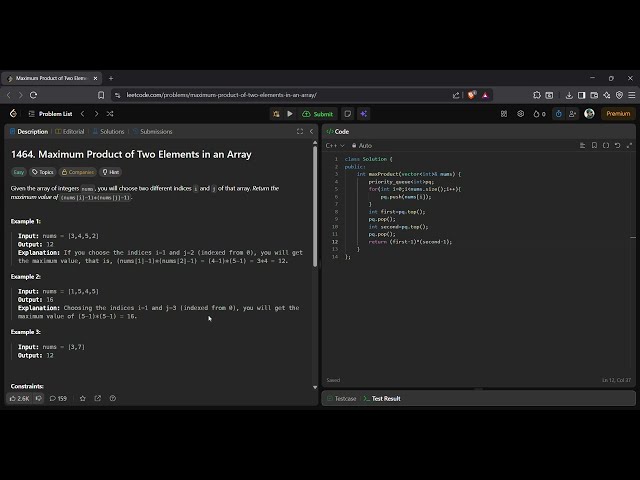
Task: Open a new browser tab
Action: point(111,78)
